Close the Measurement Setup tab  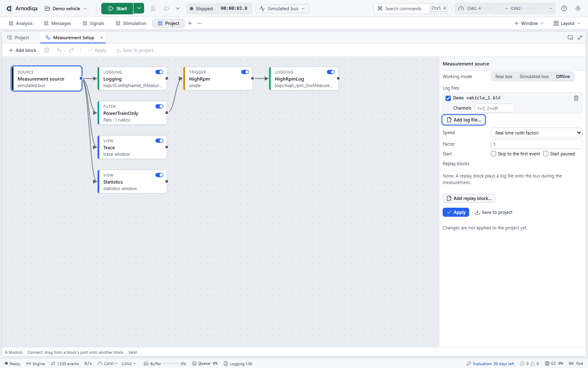point(102,38)
